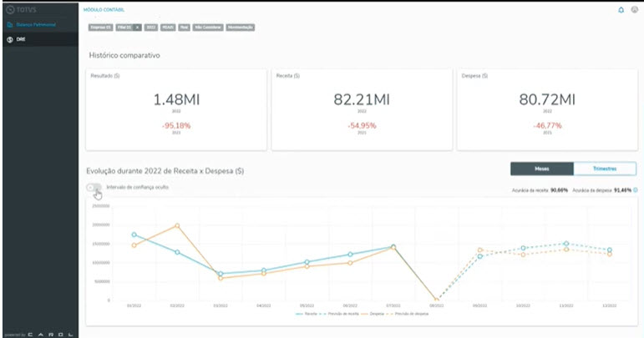
Task: Open the Não Considerar filter chip
Action: (206, 27)
